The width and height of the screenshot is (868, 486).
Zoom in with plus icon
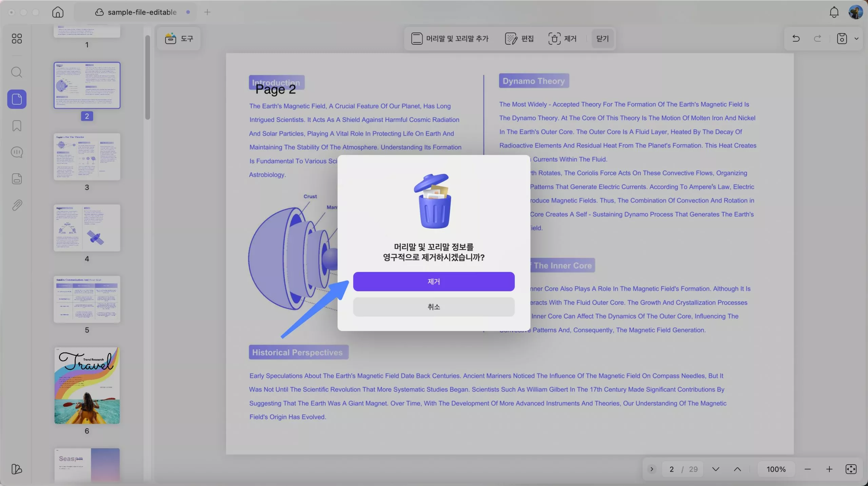coord(829,469)
